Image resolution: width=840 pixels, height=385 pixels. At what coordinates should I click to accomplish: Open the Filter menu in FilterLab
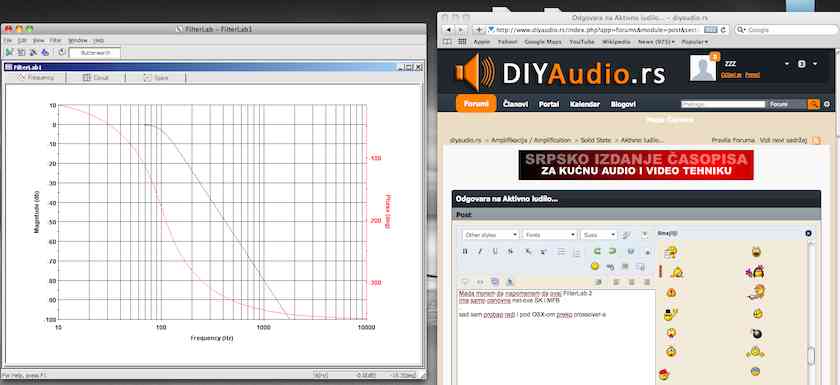pyautogui.click(x=56, y=40)
